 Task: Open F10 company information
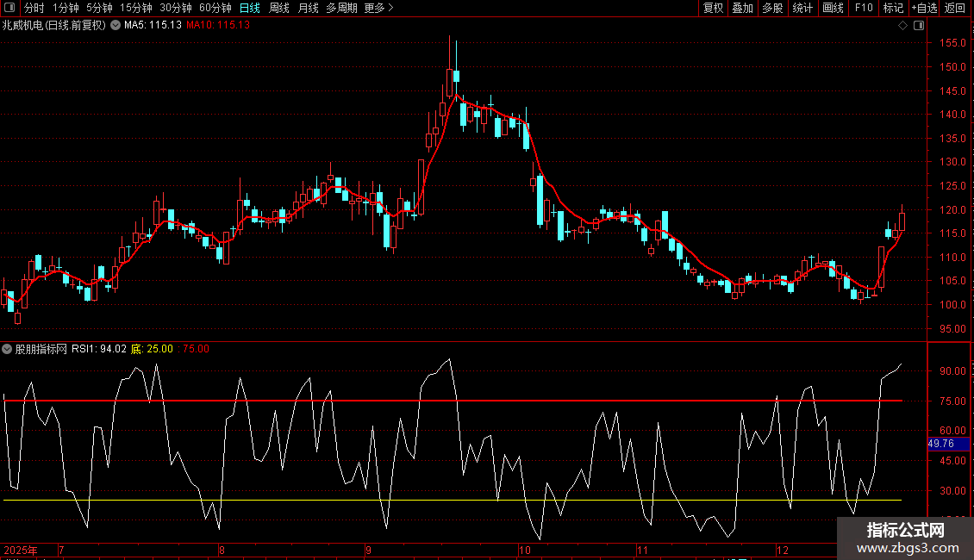click(x=864, y=8)
